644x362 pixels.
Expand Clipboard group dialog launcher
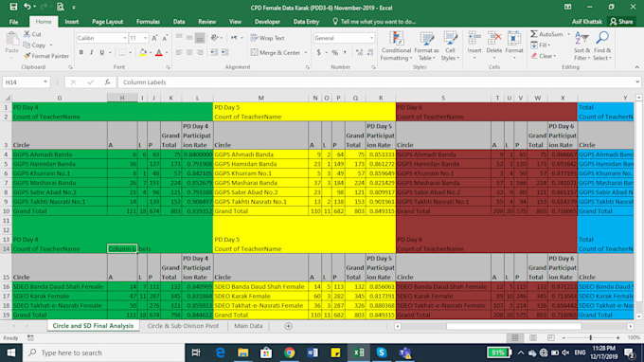point(70,67)
